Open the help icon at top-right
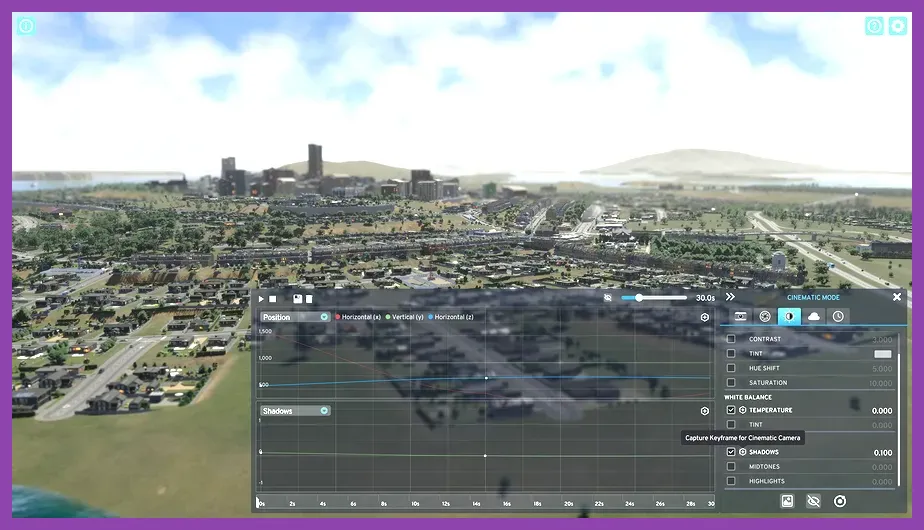 [874, 26]
